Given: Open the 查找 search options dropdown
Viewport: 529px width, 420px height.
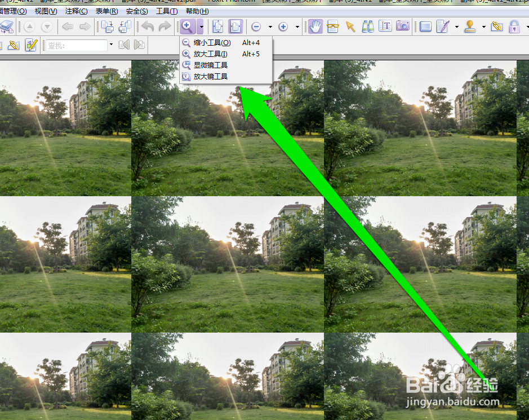Looking at the screenshot, I should point(111,45).
